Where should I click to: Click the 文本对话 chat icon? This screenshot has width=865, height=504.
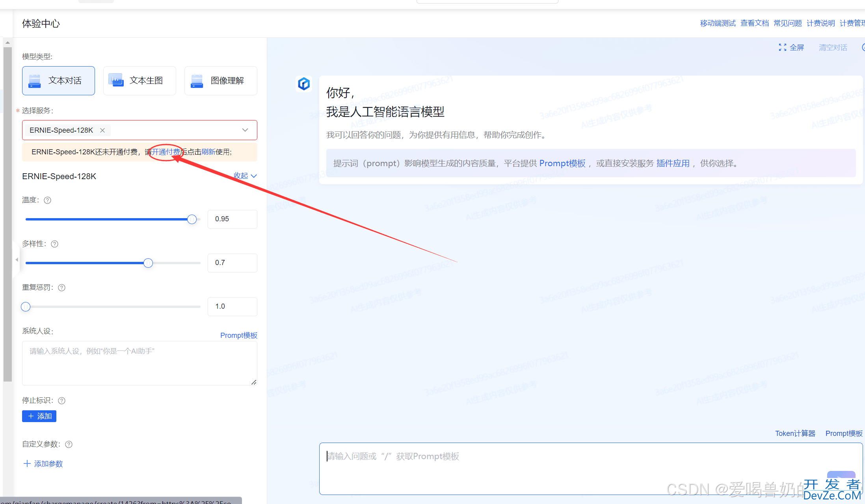tap(35, 81)
